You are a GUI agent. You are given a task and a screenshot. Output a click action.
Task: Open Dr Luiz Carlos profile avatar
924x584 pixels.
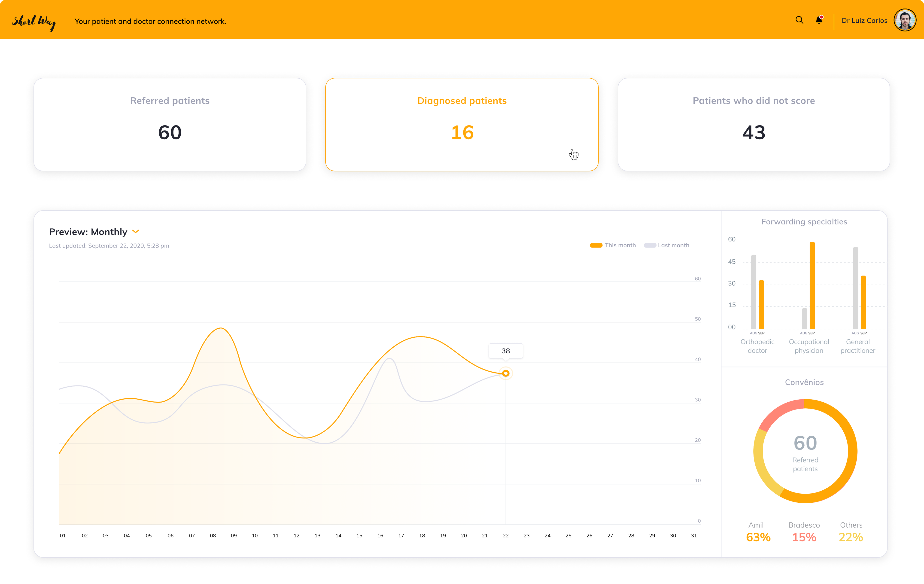905,20
